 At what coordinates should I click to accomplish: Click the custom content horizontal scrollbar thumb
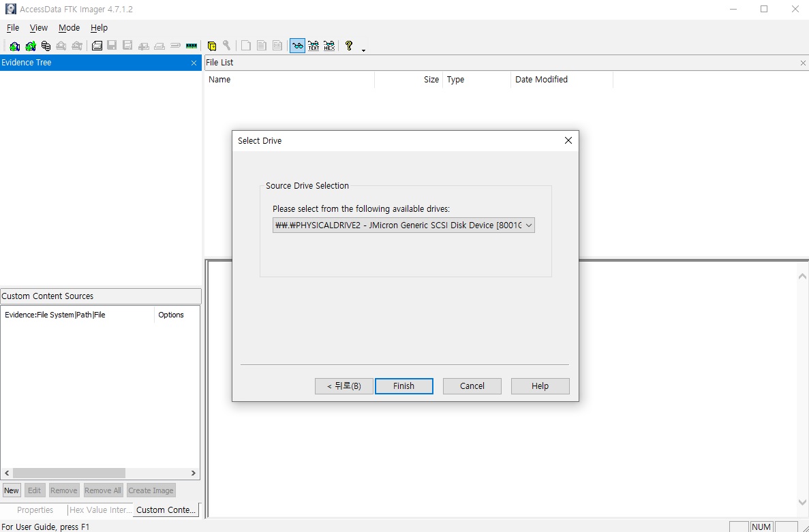[x=69, y=473]
